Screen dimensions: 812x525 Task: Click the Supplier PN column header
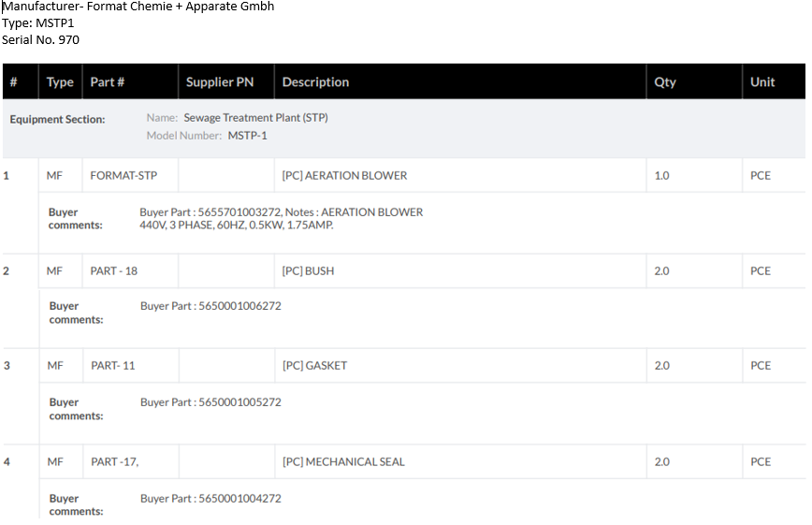coord(220,82)
